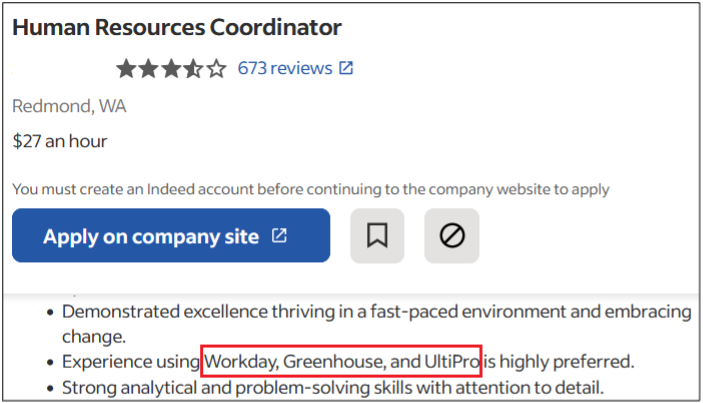Click external-link icon inside the Apply button
The image size is (703, 403).
click(x=279, y=235)
